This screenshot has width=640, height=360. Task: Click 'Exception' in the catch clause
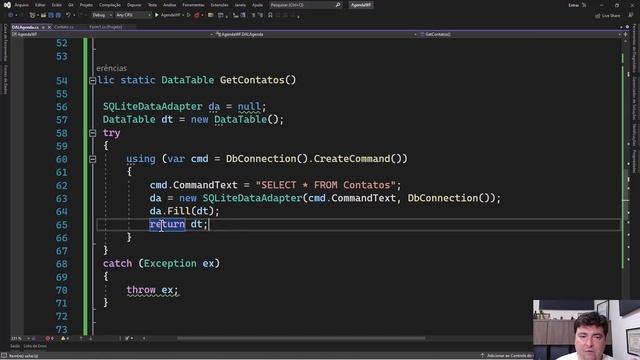pos(170,263)
